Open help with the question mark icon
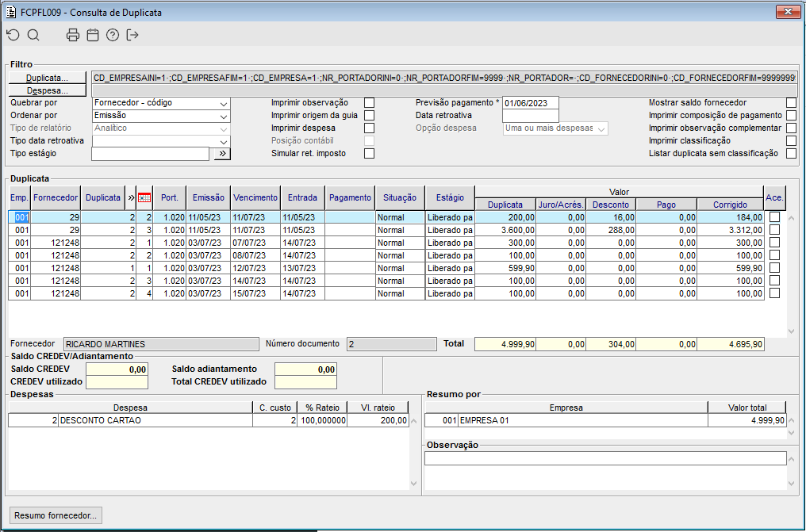This screenshot has height=532, width=806. [113, 35]
